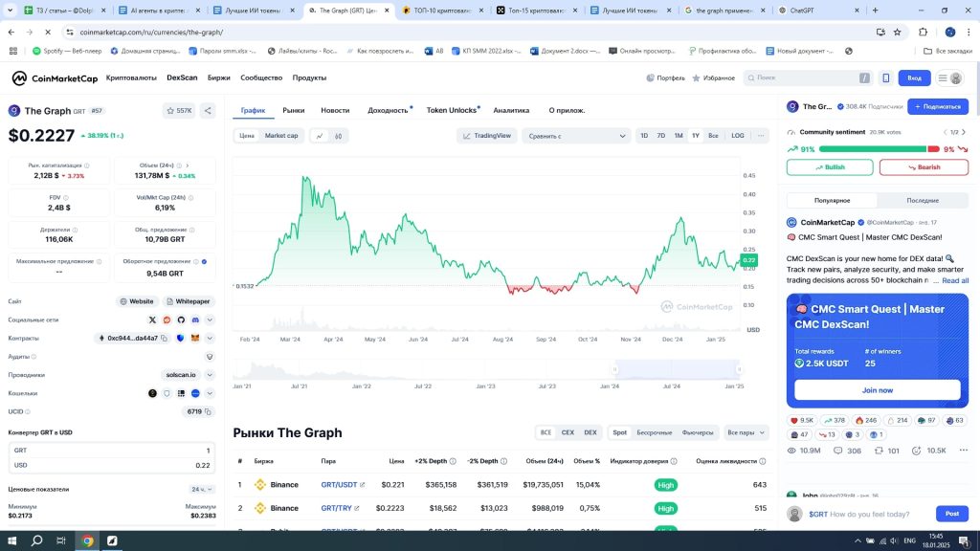This screenshot has height=551, width=980.
Task: Open the Сравнить с dropdown
Action: [x=575, y=136]
